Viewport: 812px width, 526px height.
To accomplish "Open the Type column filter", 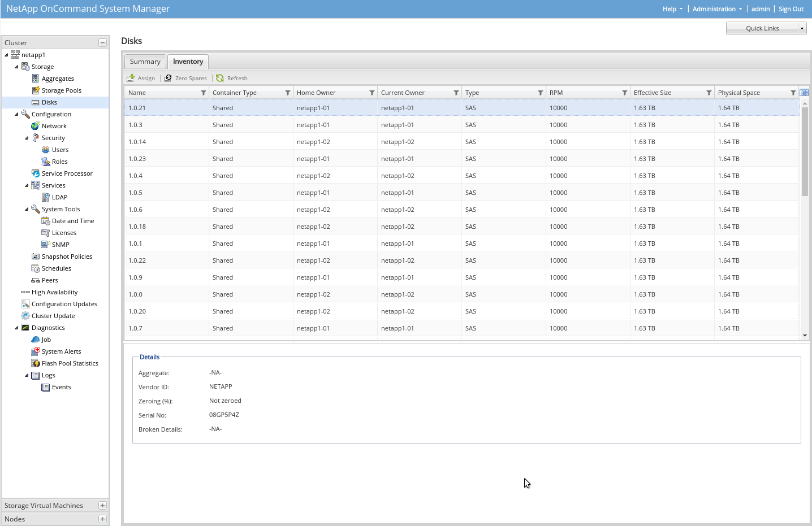I will click(x=541, y=93).
